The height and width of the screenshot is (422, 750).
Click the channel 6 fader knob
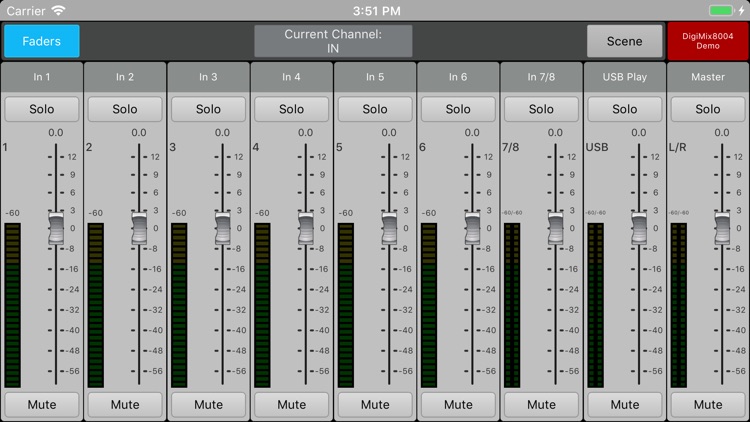pyautogui.click(x=472, y=228)
